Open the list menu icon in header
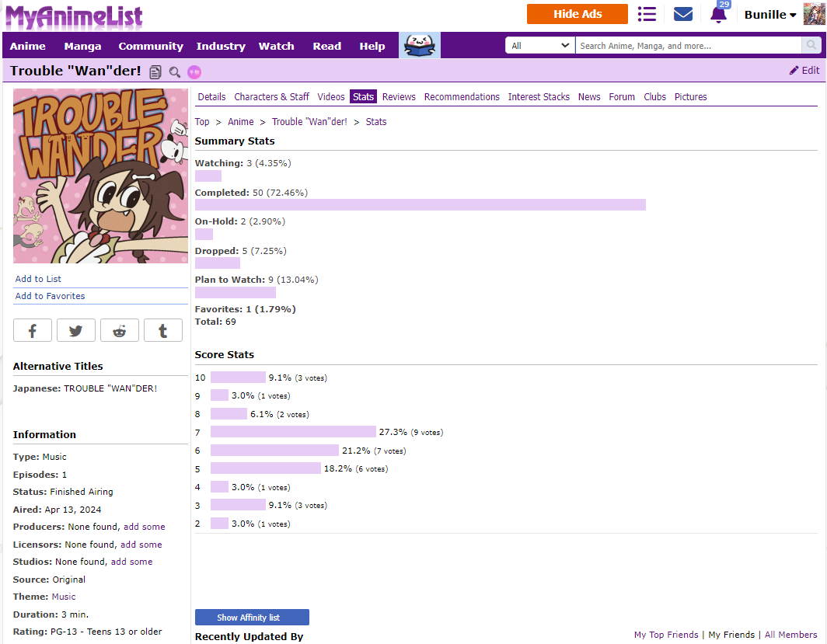The height and width of the screenshot is (644, 827). [x=647, y=14]
